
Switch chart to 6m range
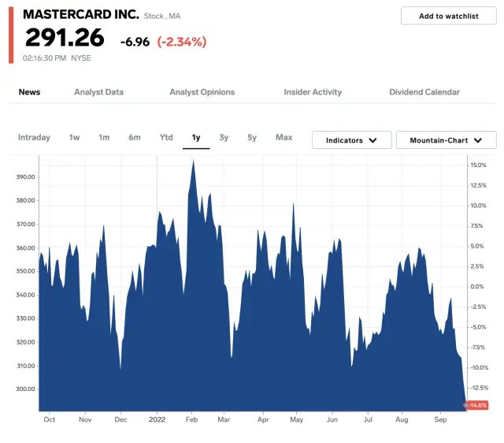click(x=135, y=137)
